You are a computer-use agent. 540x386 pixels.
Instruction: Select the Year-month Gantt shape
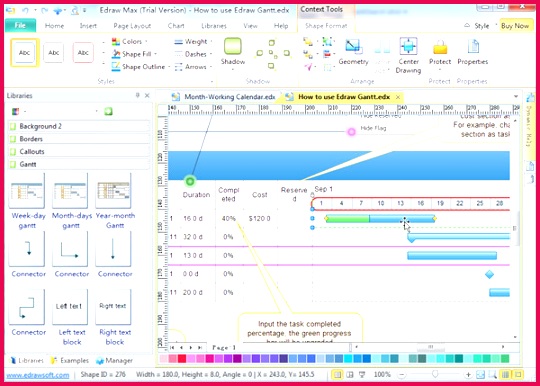(115, 201)
